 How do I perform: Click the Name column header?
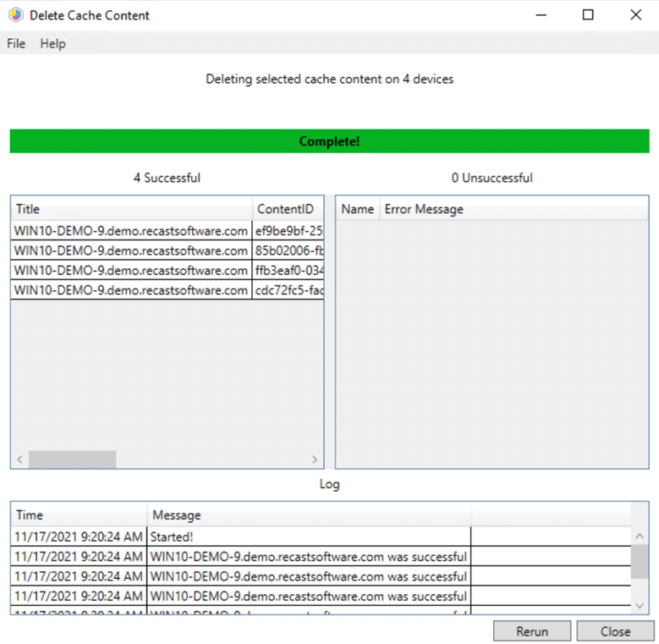pyautogui.click(x=357, y=209)
